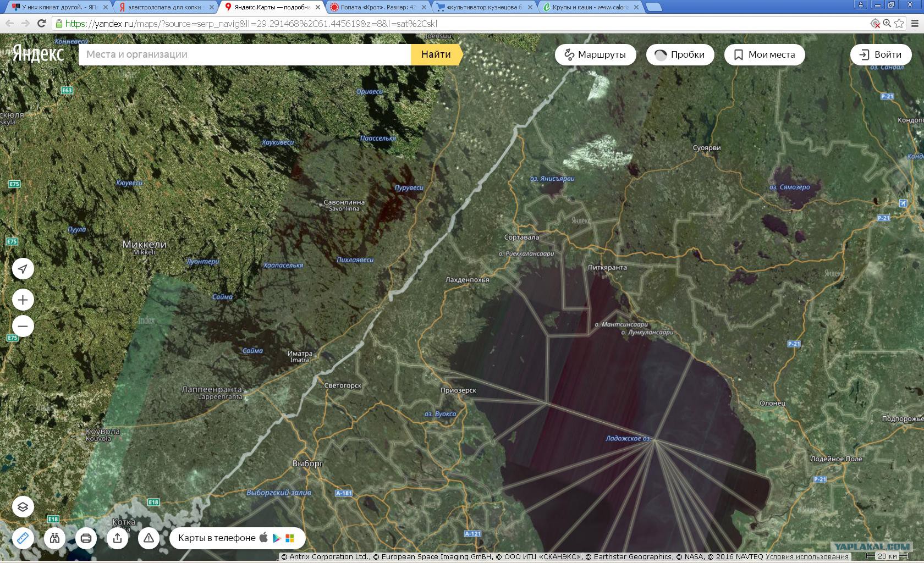This screenshot has height=563, width=924.
Task: Open the Windows Store icon link
Action: click(289, 538)
